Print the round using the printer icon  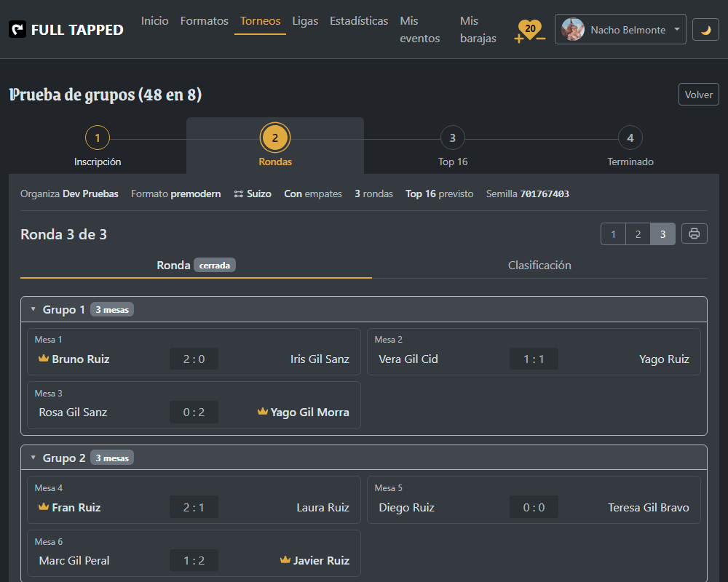pyautogui.click(x=694, y=234)
